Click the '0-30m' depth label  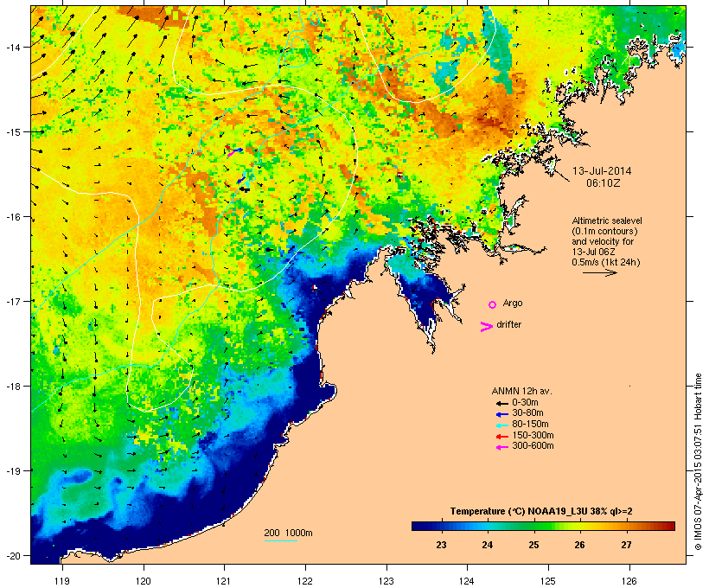point(525,403)
